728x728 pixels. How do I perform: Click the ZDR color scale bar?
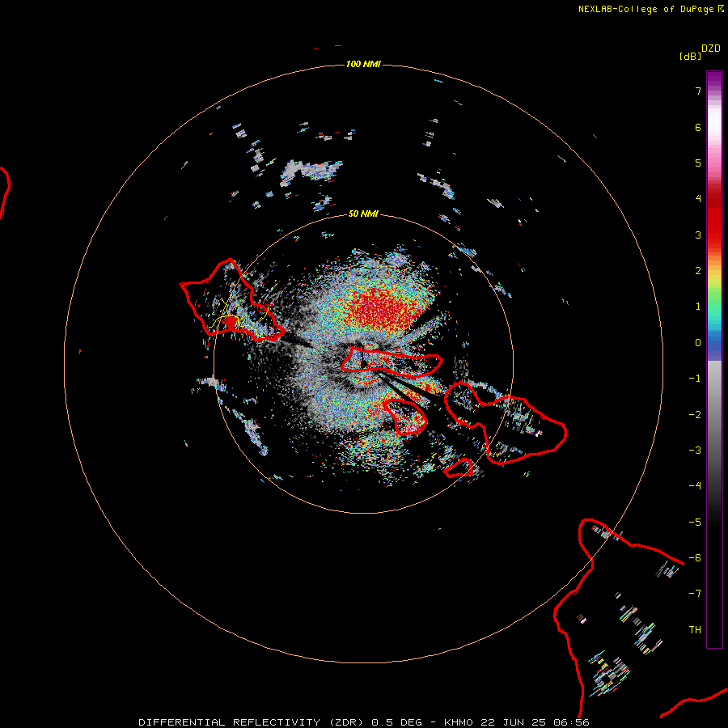pos(714,359)
